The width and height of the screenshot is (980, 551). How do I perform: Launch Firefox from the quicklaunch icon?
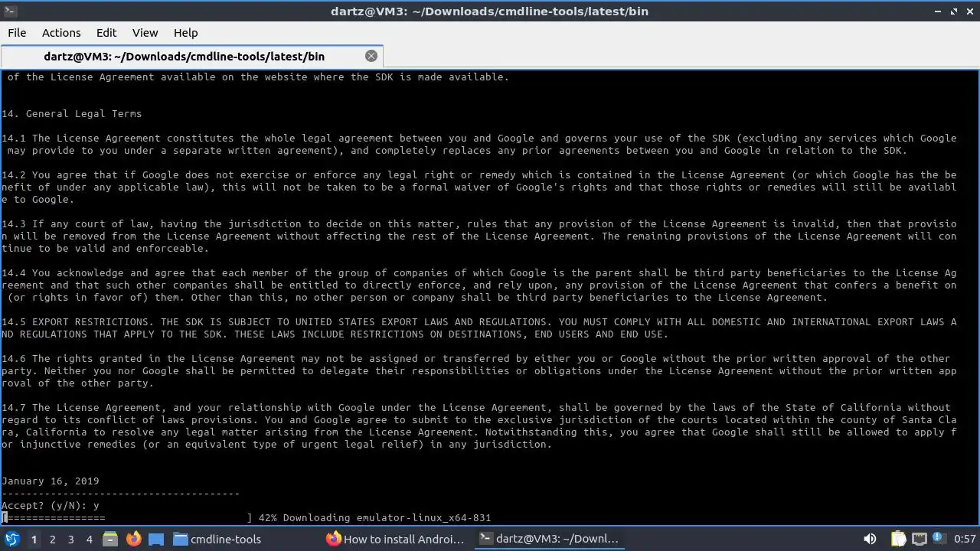[x=133, y=539]
